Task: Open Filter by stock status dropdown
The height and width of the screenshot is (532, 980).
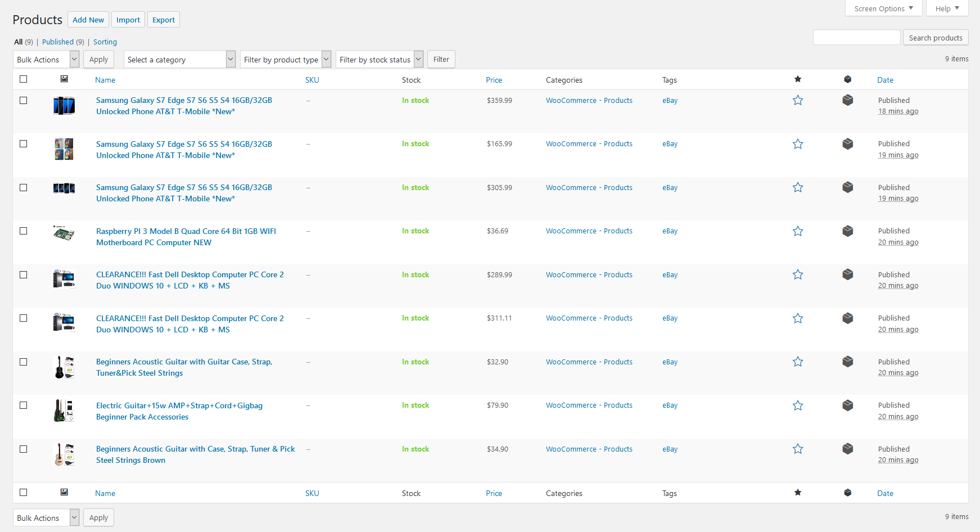Action: click(x=380, y=59)
